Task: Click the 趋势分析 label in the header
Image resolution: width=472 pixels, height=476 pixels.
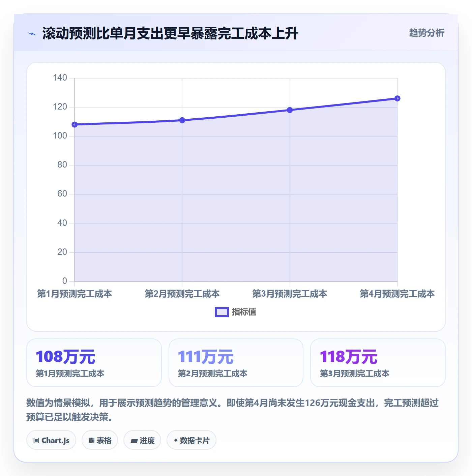Action: pyautogui.click(x=426, y=33)
